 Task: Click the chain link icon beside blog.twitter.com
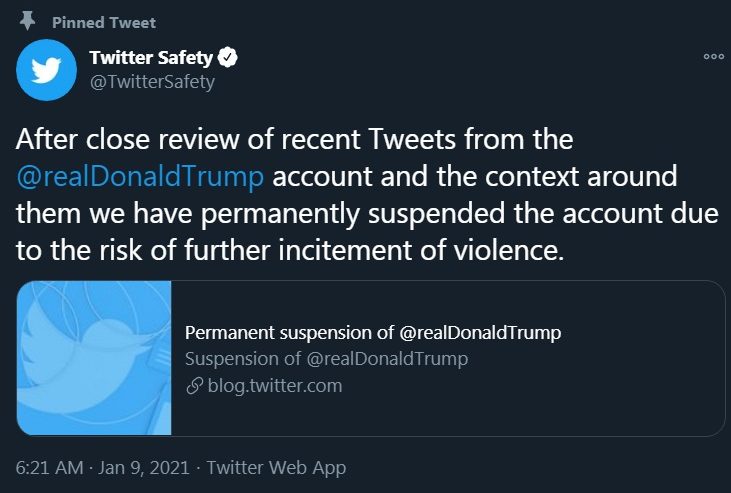[x=194, y=386]
